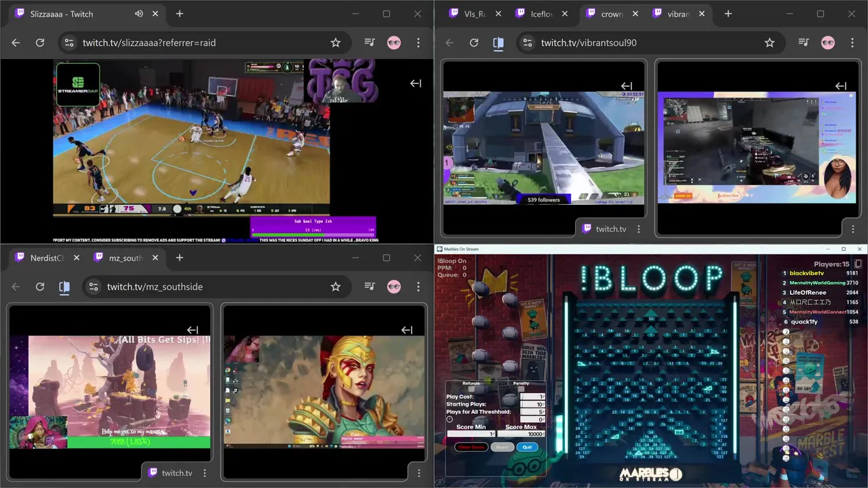
Task: Switch to the Vls_Ru tab
Action: click(x=475, y=14)
